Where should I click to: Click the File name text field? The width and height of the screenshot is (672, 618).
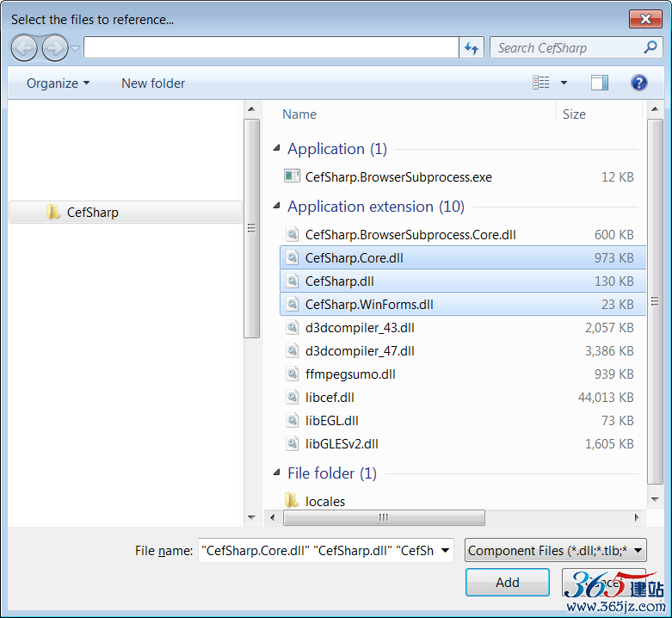(x=318, y=550)
